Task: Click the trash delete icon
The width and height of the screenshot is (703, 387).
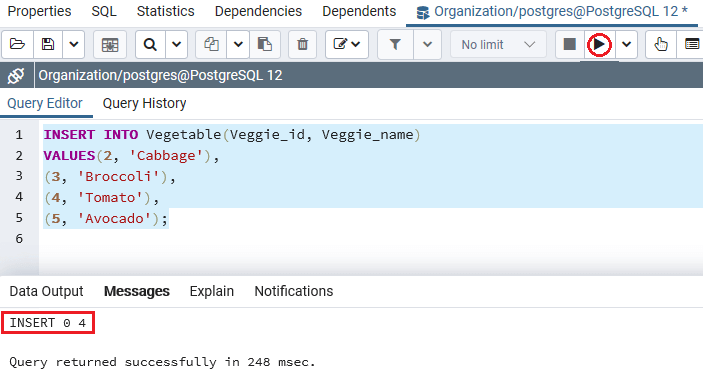Action: [x=303, y=44]
